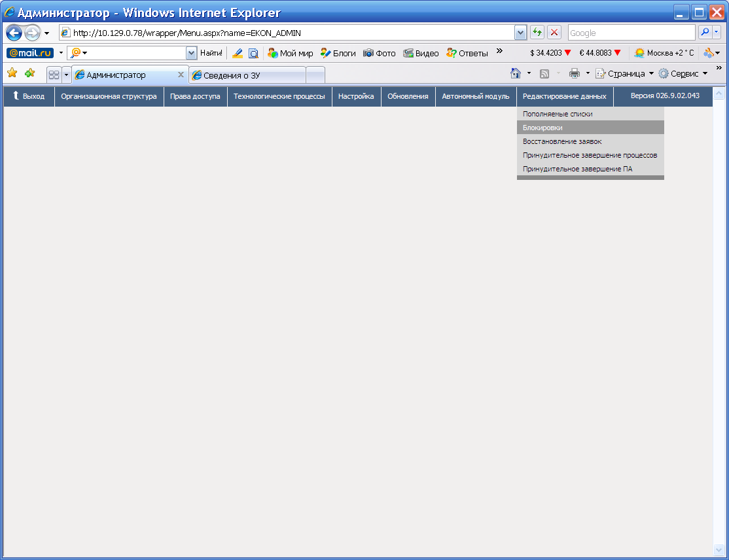This screenshot has width=729, height=560.
Task: Switch to the Сведения о ЗУ tab
Action: point(247,75)
